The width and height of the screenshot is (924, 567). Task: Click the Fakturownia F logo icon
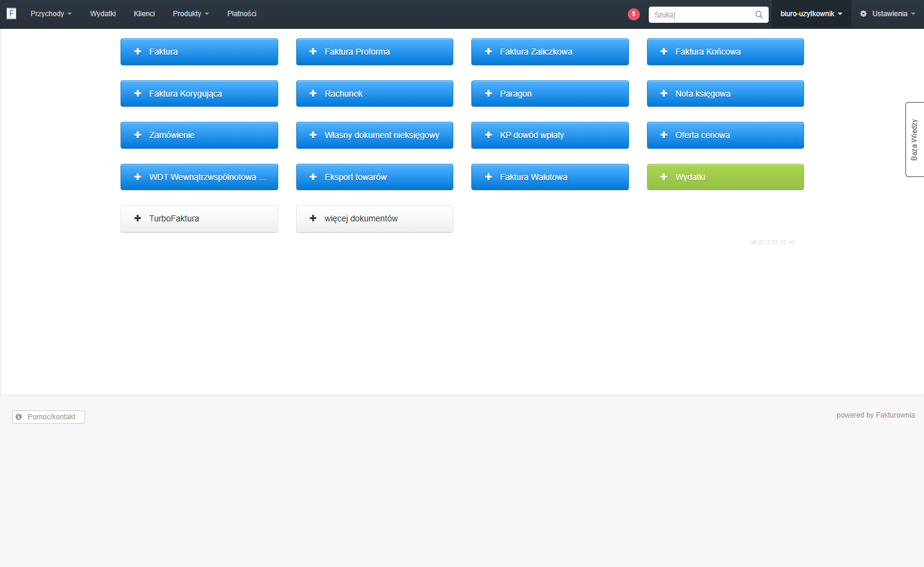[x=11, y=13]
